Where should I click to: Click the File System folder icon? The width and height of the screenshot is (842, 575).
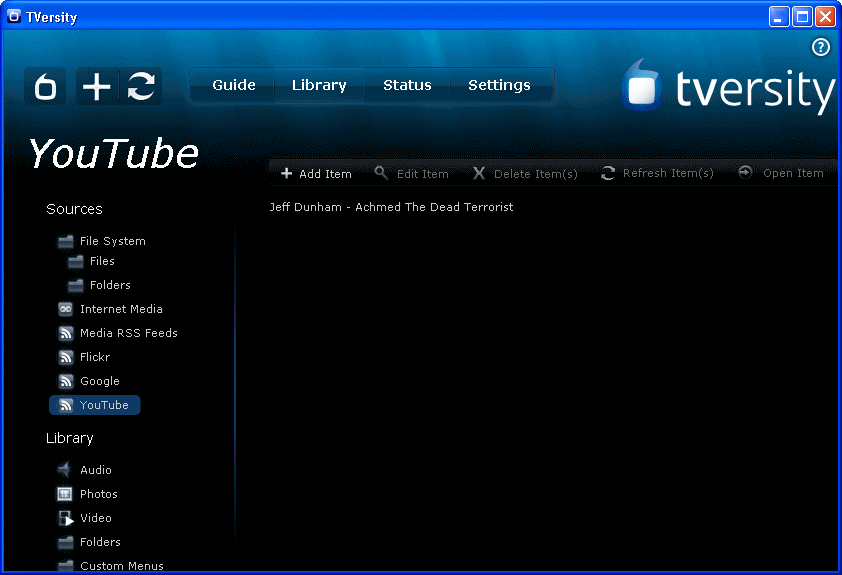pyautogui.click(x=66, y=241)
